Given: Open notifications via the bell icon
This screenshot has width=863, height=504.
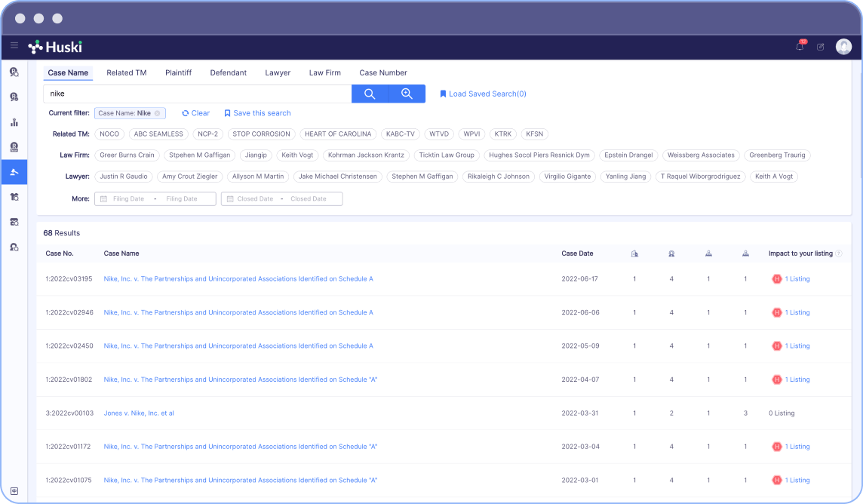Looking at the screenshot, I should tap(800, 47).
